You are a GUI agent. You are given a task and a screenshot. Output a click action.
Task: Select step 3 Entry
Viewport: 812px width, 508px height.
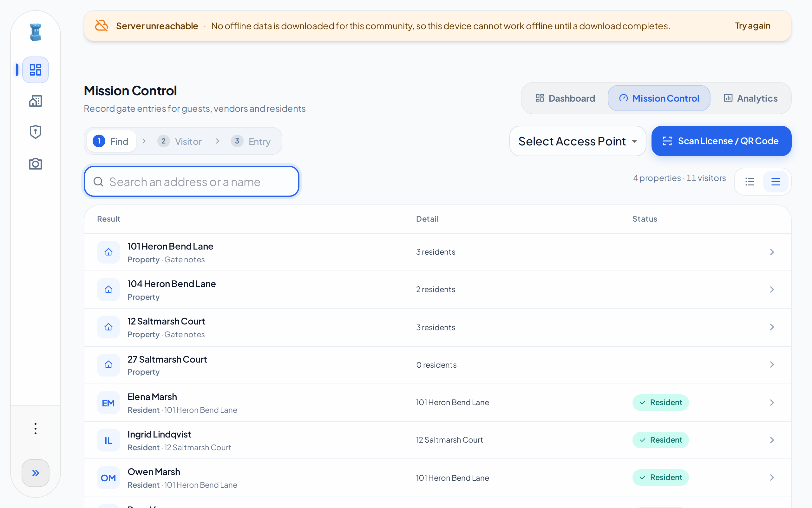click(x=251, y=141)
